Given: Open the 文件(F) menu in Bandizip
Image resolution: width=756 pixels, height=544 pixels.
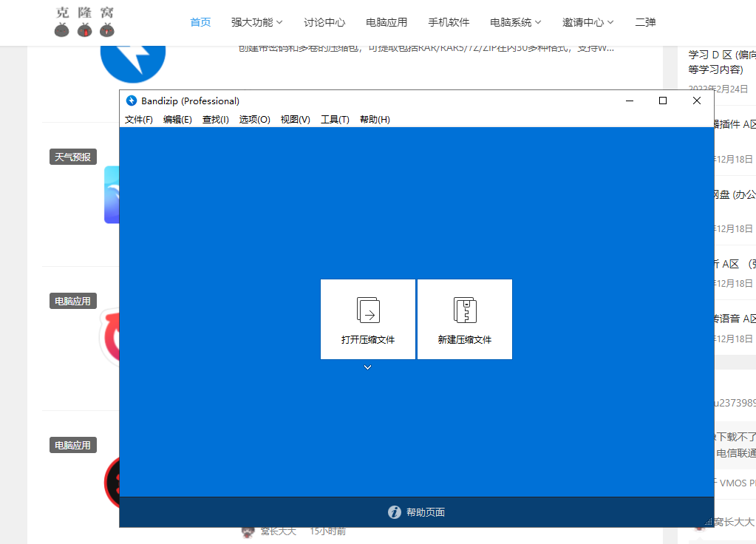Looking at the screenshot, I should 139,120.
